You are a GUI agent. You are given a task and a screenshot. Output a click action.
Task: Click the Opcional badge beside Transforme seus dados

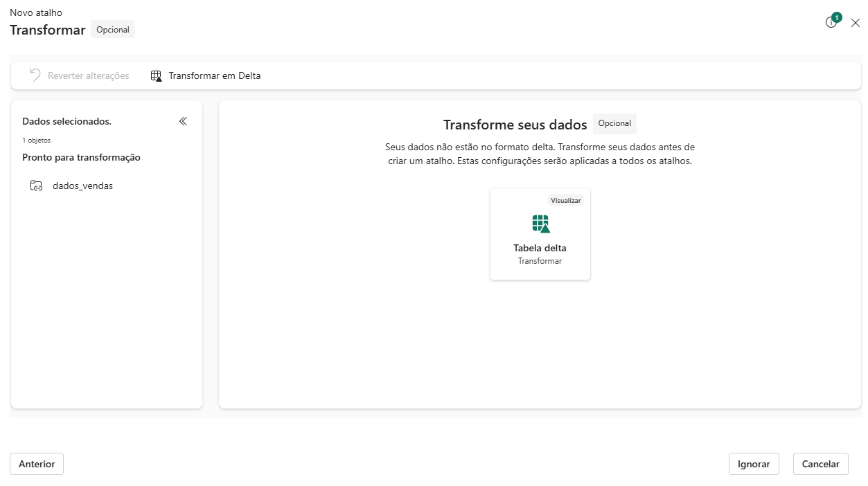pos(614,124)
